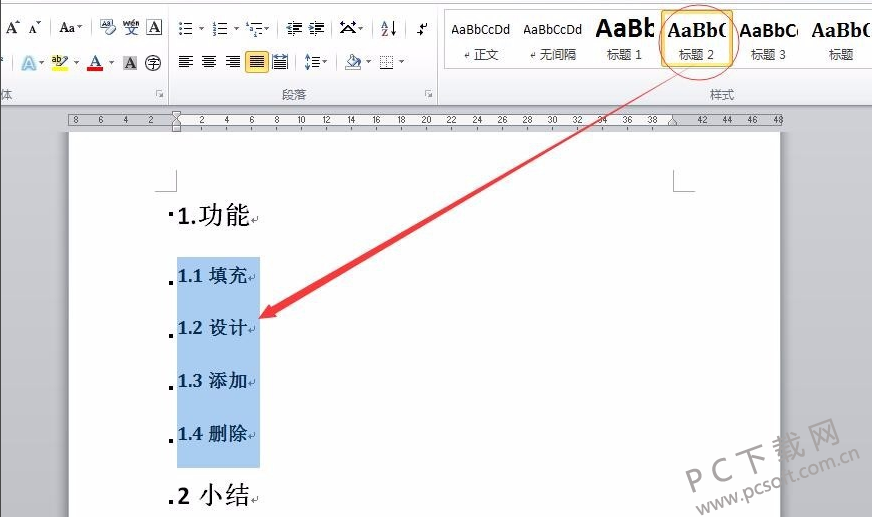The image size is (872, 517).
Task: Click the Increase Indent icon
Action: coord(316,28)
